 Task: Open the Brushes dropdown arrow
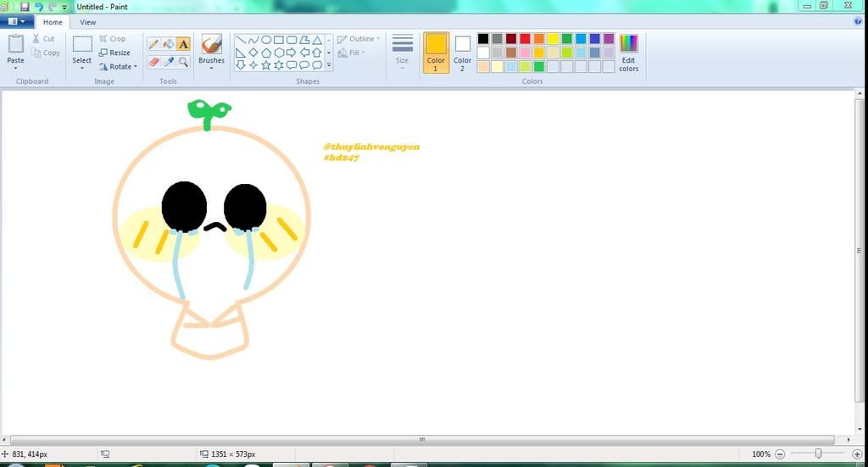tap(211, 68)
